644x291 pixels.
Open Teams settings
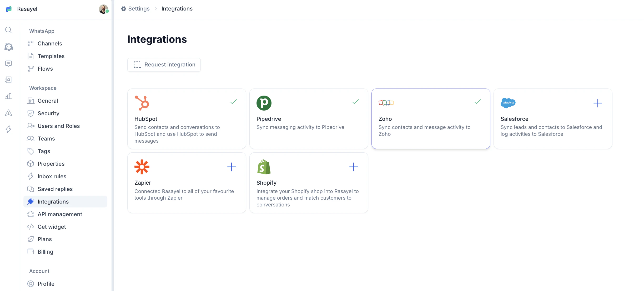[65, 139]
